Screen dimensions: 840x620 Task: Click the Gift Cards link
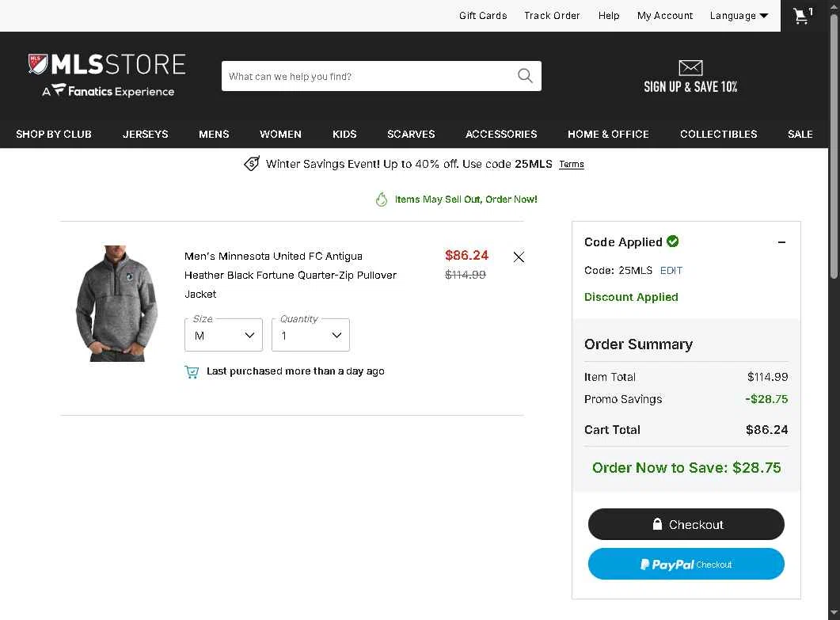[483, 16]
